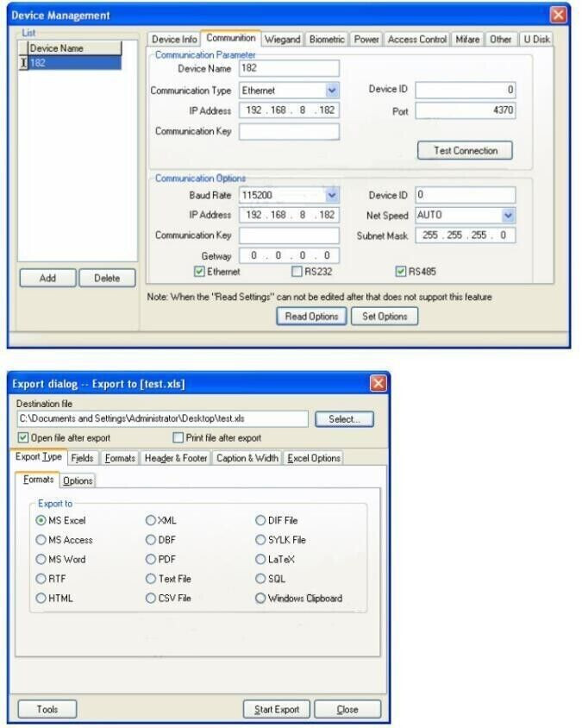The width and height of the screenshot is (582, 728).
Task: Open the Wiegand tab
Action: [282, 40]
